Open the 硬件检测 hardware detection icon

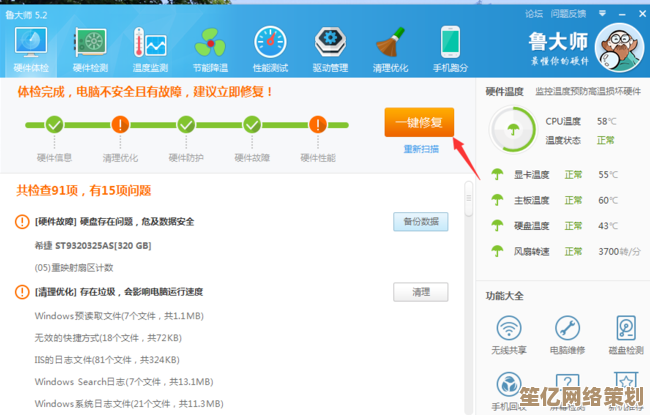pos(90,47)
